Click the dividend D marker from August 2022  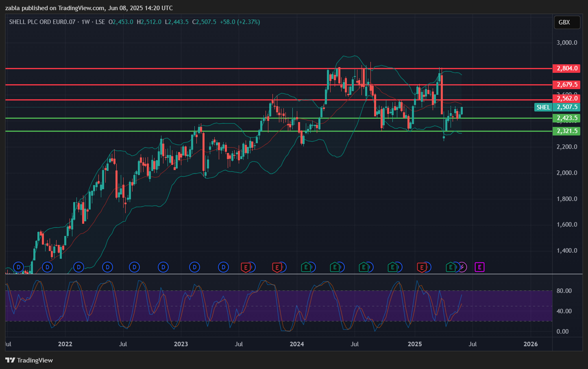click(134, 267)
